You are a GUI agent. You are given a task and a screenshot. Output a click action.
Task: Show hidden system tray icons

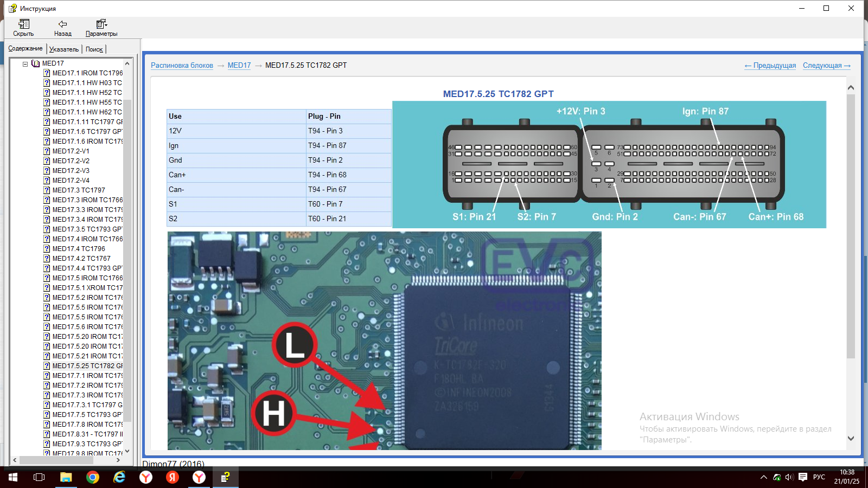pyautogui.click(x=763, y=477)
